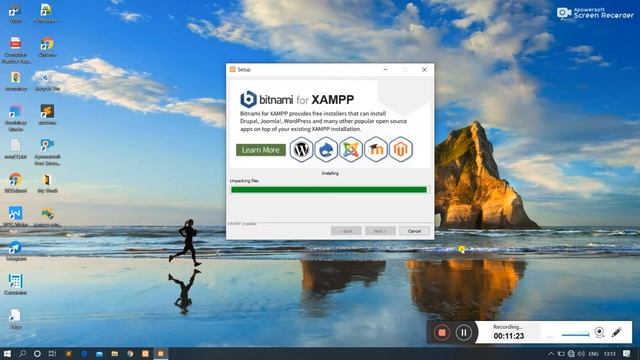
Task: Open the pencil annotation tool in recorder
Action: pos(617,332)
